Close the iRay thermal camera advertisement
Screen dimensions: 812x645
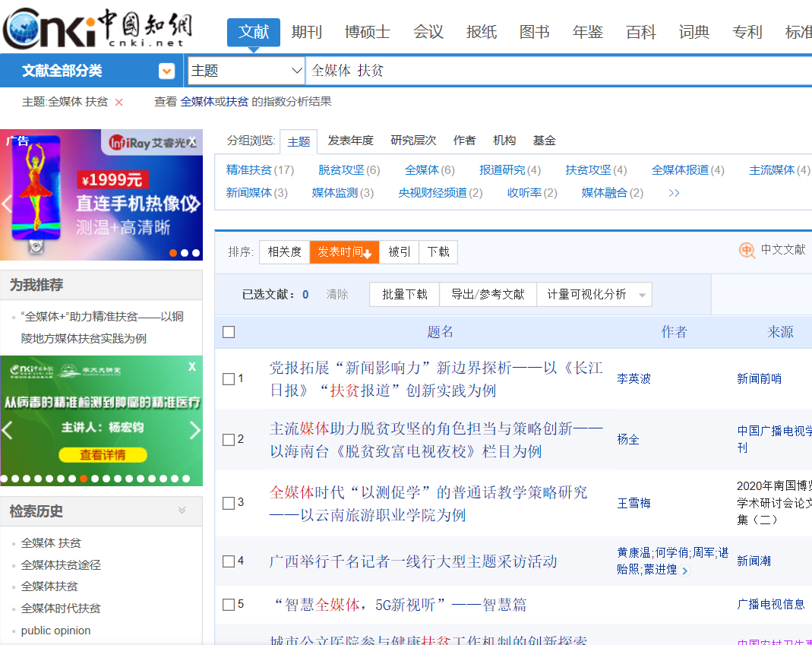(192, 141)
